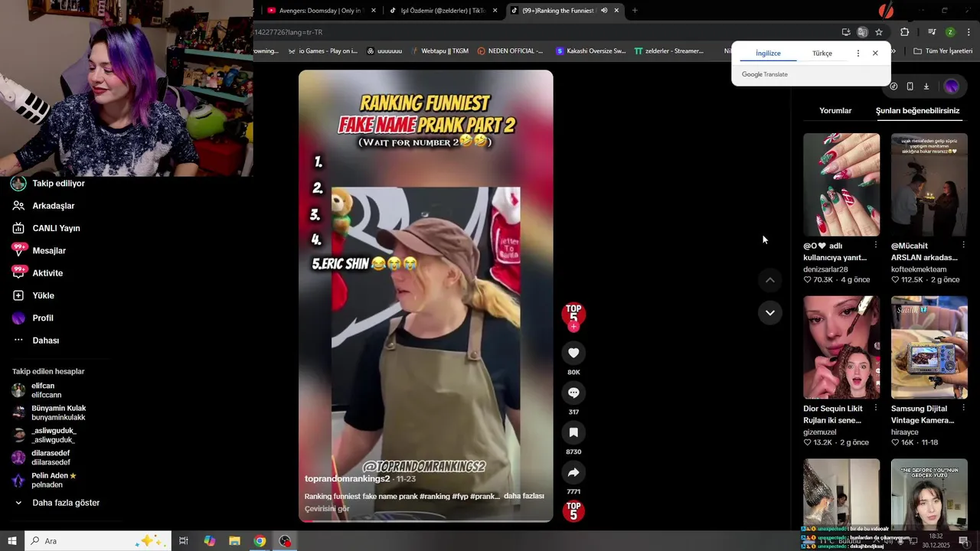The height and width of the screenshot is (551, 980).
Task: Open Tüm Yer İşaretleri bookmarks folder
Action: pyautogui.click(x=942, y=51)
